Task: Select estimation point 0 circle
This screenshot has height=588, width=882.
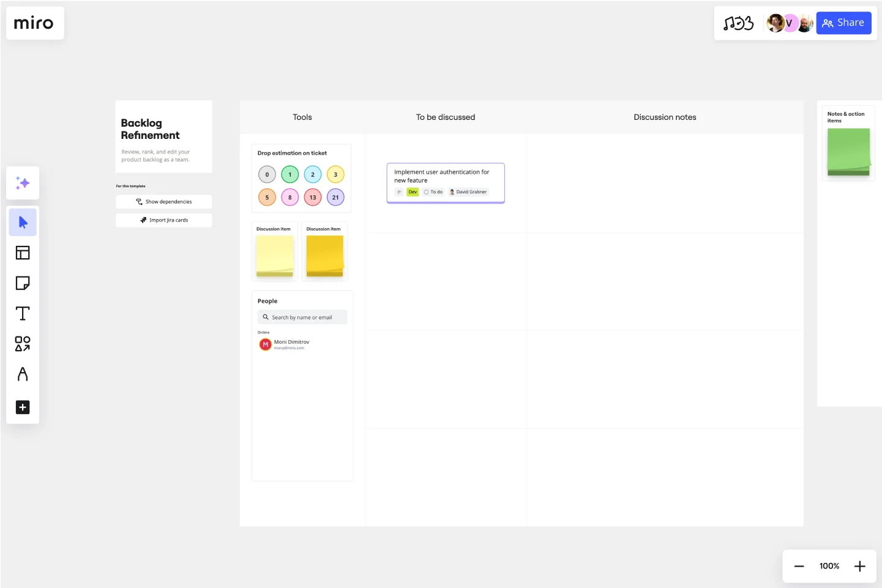Action: [x=267, y=174]
